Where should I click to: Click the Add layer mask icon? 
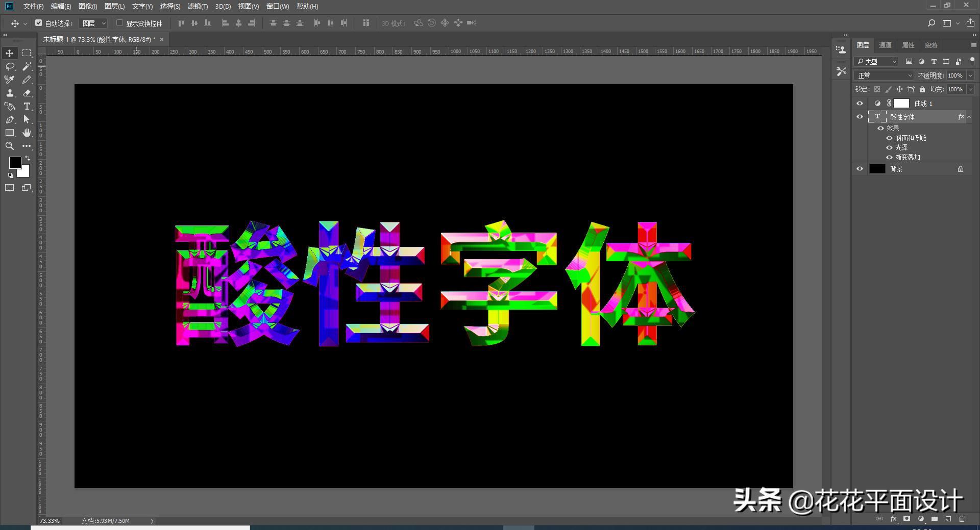pyautogui.click(x=907, y=518)
